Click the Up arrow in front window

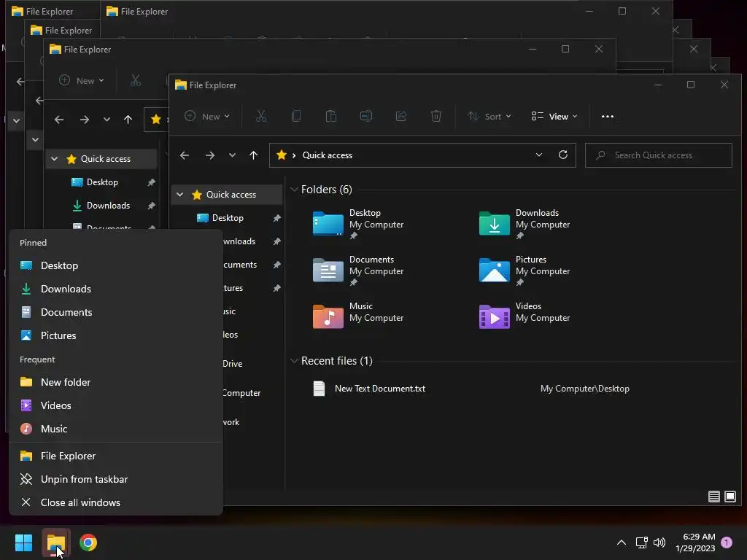pos(253,155)
